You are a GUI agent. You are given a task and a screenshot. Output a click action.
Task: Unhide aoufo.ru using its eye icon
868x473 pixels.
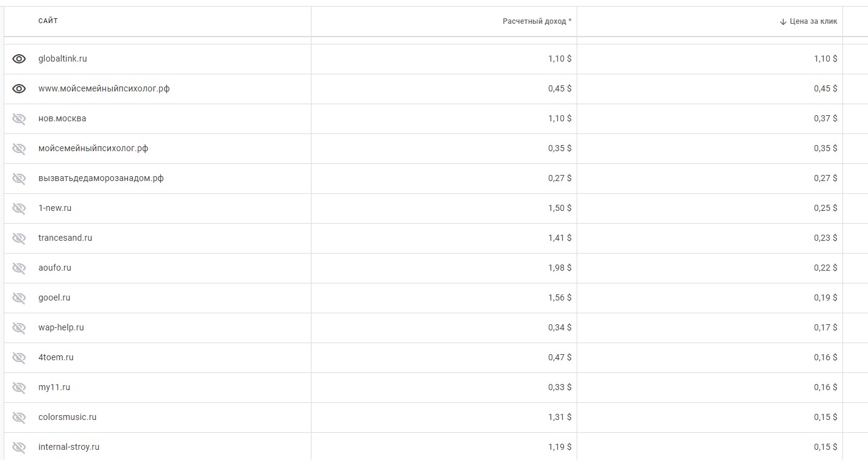[19, 268]
